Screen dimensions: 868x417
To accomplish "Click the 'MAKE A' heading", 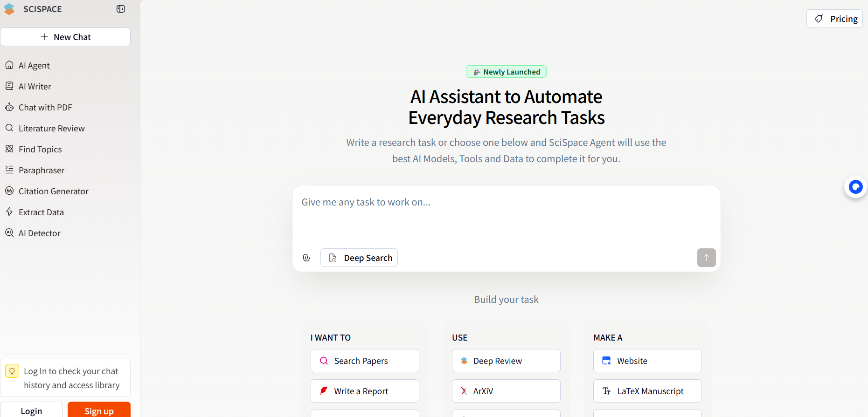I will (608, 338).
